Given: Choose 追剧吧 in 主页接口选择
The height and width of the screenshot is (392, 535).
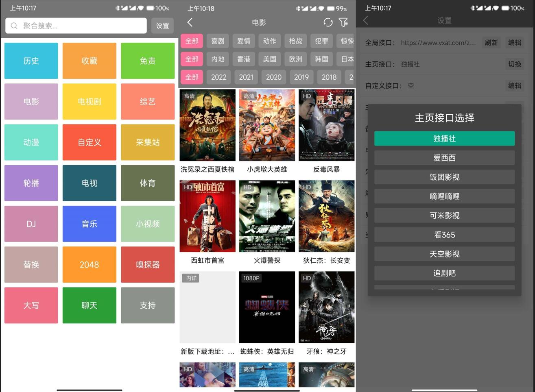Looking at the screenshot, I should coord(444,273).
